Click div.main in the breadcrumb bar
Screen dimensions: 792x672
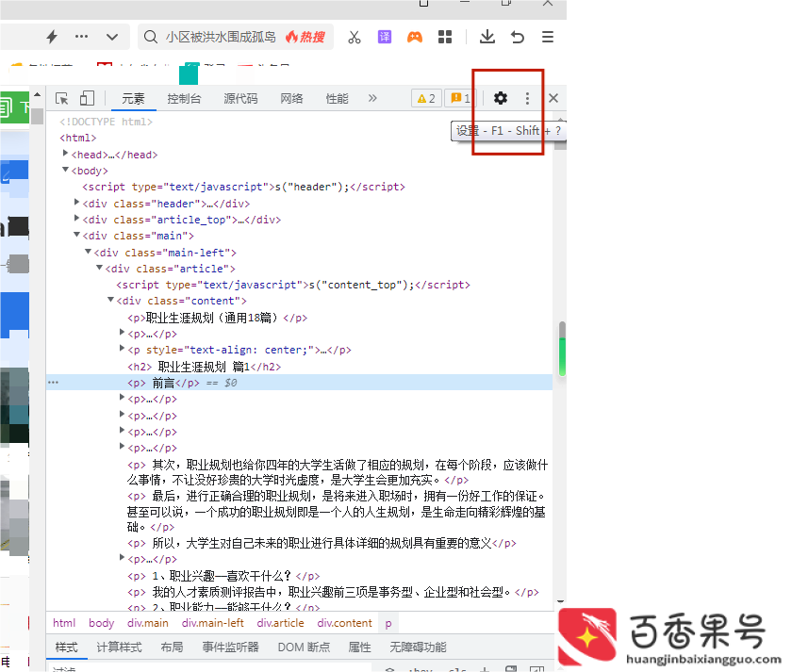pos(148,623)
